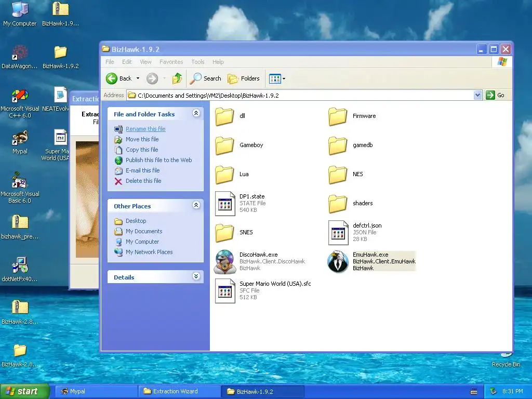Select the DP1.state file icon
Image resolution: width=532 pixels, height=399 pixels.
225,204
